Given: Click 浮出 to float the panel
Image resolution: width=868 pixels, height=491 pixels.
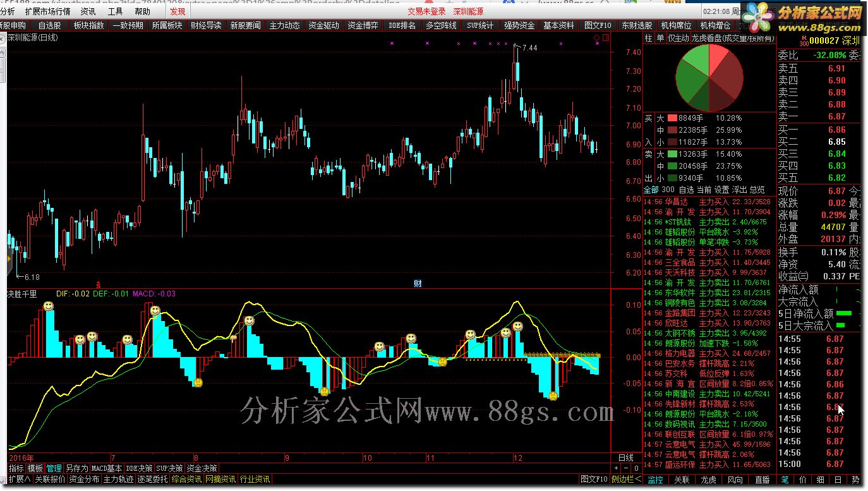Looking at the screenshot, I should 739,190.
